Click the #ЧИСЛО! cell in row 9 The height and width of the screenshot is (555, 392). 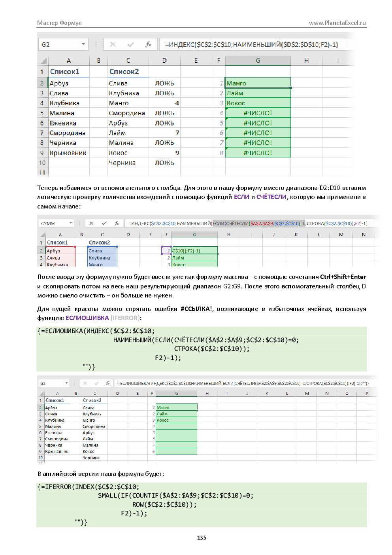coord(258,153)
